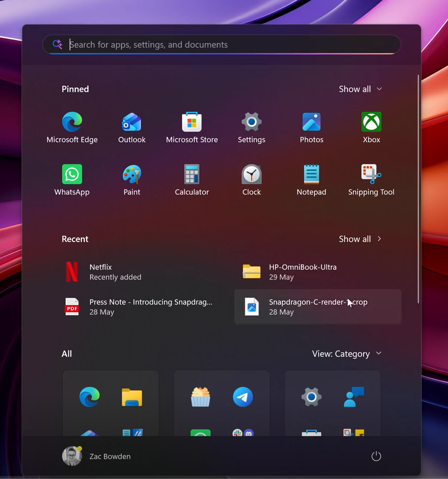Launch Outlook from Pinned apps

[x=132, y=127]
